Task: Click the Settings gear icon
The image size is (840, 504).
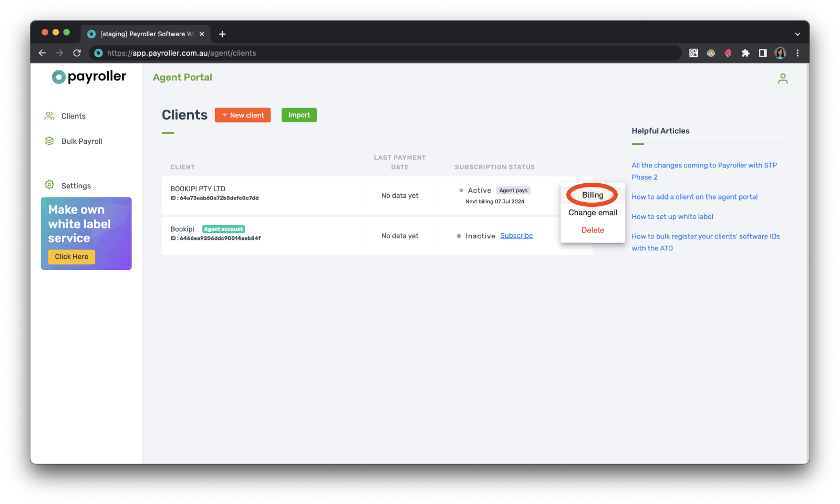Action: [x=49, y=185]
